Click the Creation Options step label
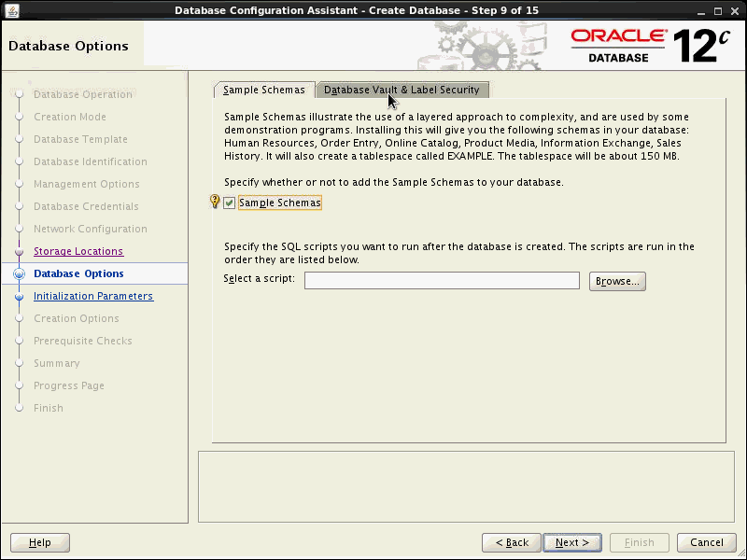 coord(77,318)
